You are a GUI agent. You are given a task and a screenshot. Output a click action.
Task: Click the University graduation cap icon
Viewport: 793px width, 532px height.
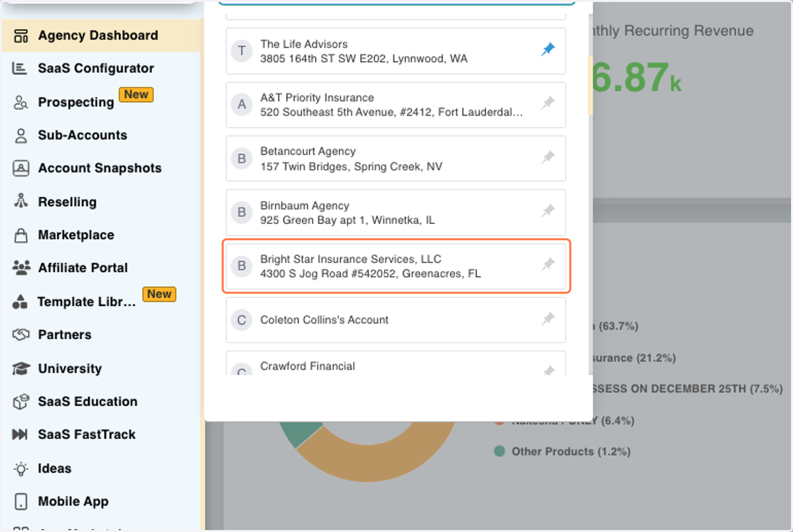point(20,368)
